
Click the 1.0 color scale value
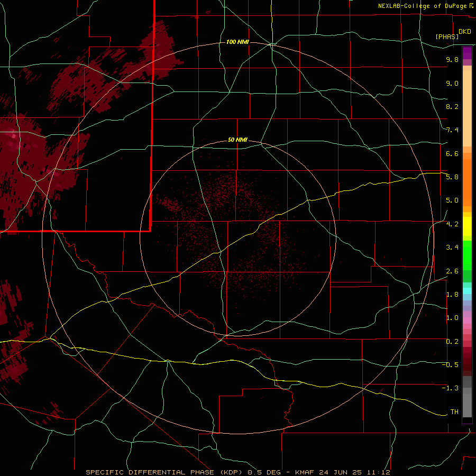pyautogui.click(x=452, y=318)
